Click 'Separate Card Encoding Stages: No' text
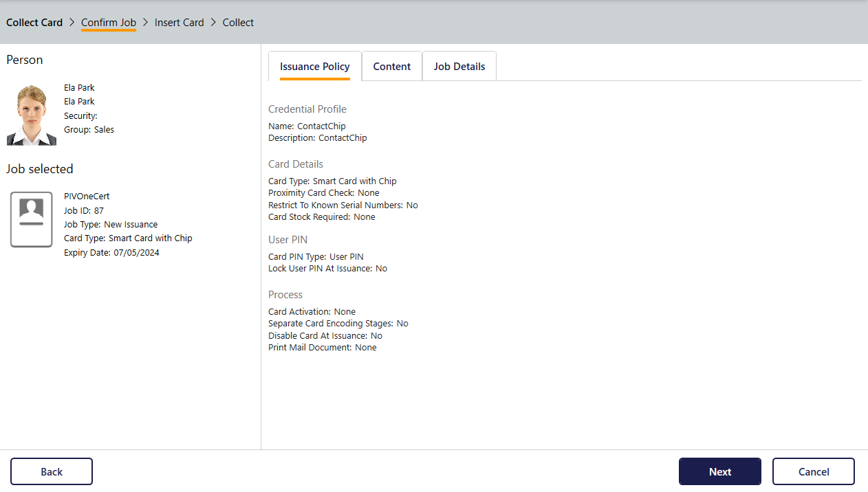Viewport: 868px width, 492px height. click(x=338, y=323)
